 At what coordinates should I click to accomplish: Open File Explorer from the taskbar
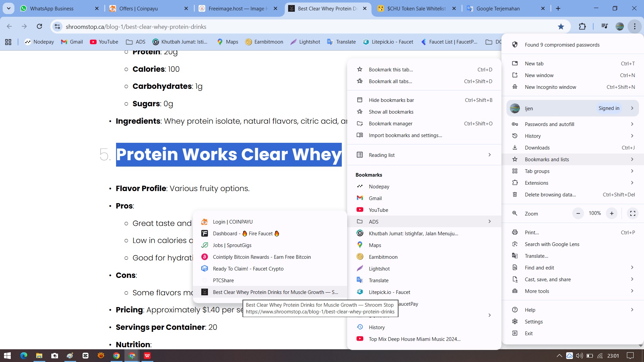point(39,356)
